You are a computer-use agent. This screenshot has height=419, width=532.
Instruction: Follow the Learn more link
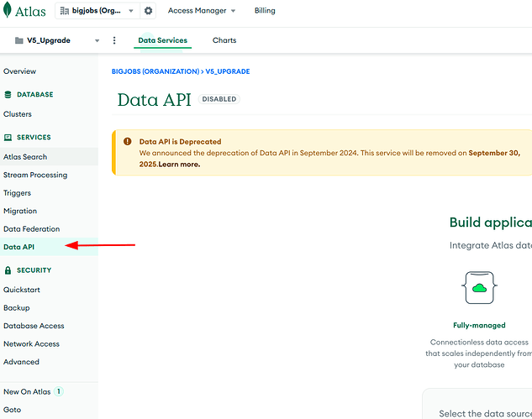(182, 165)
